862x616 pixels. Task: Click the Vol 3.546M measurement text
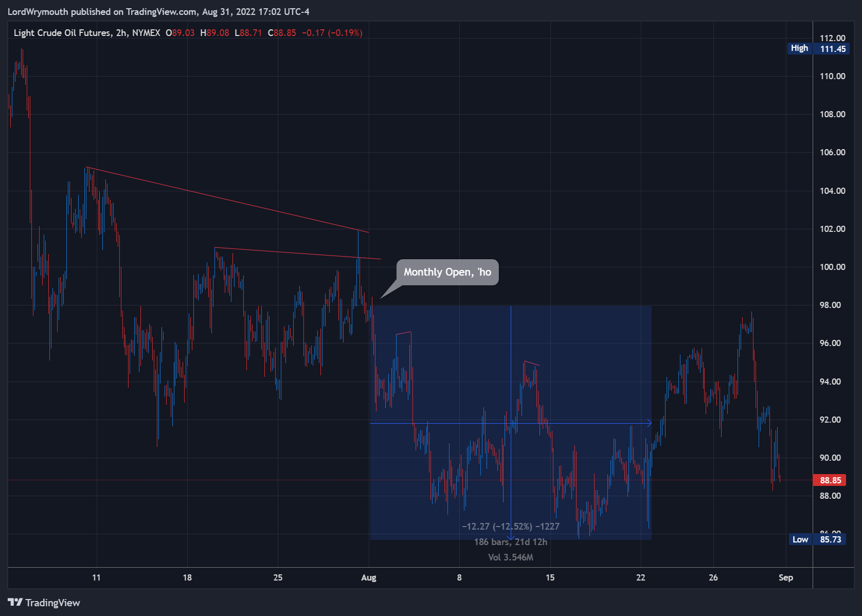511,557
